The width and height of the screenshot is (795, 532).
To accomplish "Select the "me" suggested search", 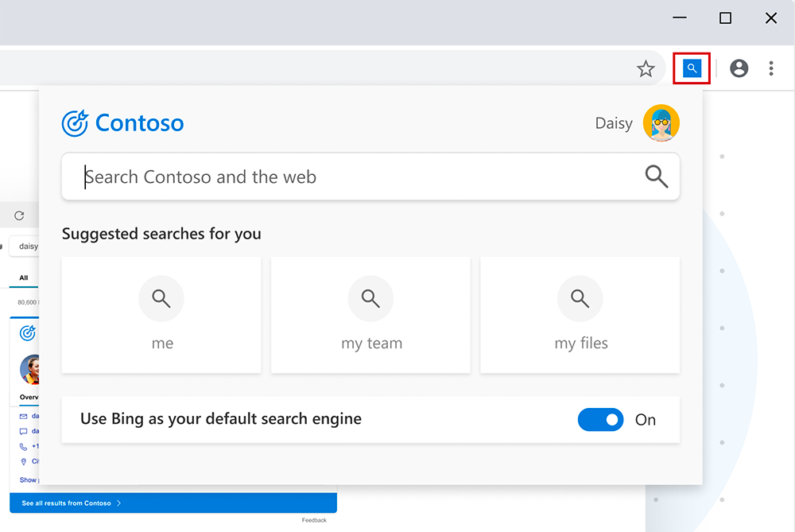I will 161,315.
